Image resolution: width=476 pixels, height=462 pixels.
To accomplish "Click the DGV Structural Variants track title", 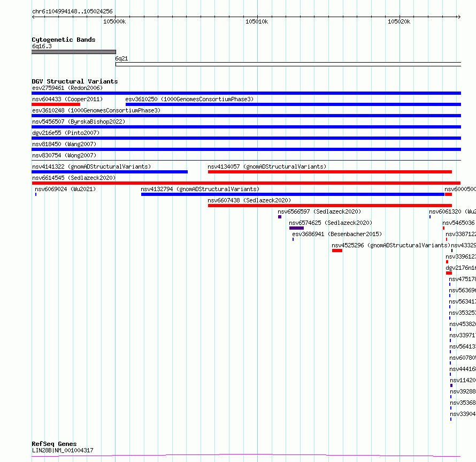I will pyautogui.click(x=75, y=81).
